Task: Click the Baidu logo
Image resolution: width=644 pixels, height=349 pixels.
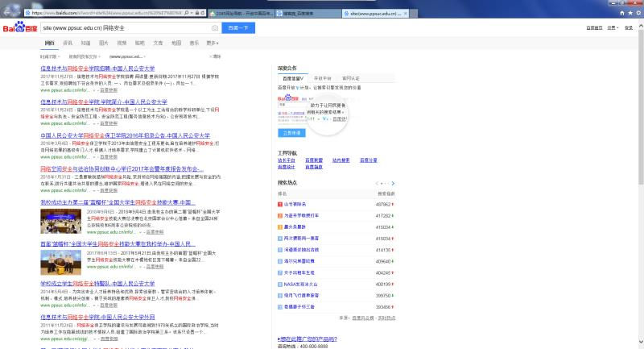Action: [x=19, y=27]
